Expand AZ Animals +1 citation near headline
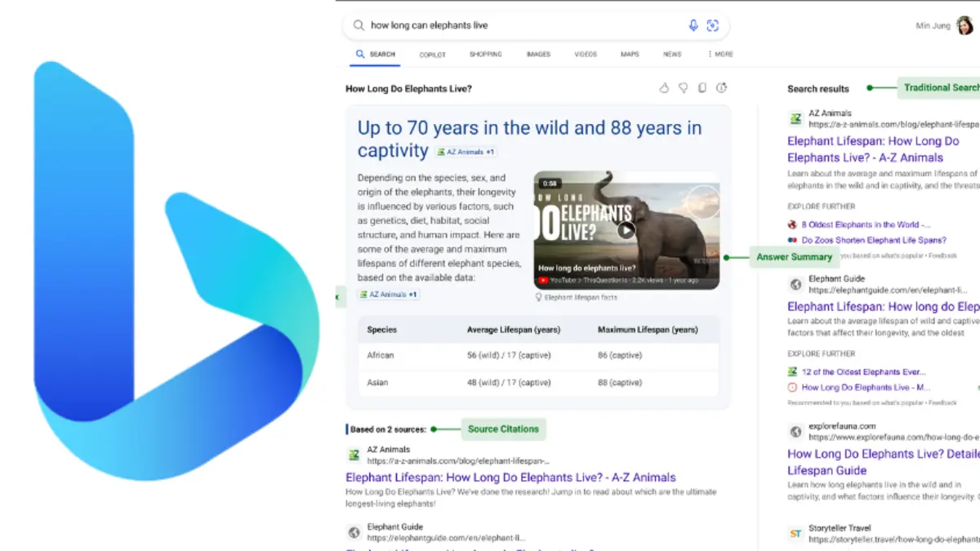The width and height of the screenshot is (980, 551). 465,152
